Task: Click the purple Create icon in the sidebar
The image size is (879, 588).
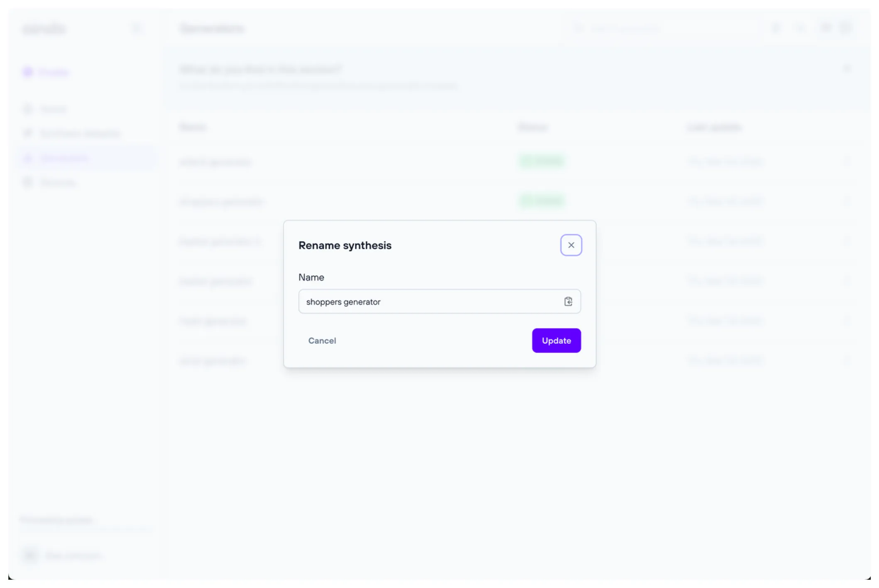Action: (x=28, y=72)
